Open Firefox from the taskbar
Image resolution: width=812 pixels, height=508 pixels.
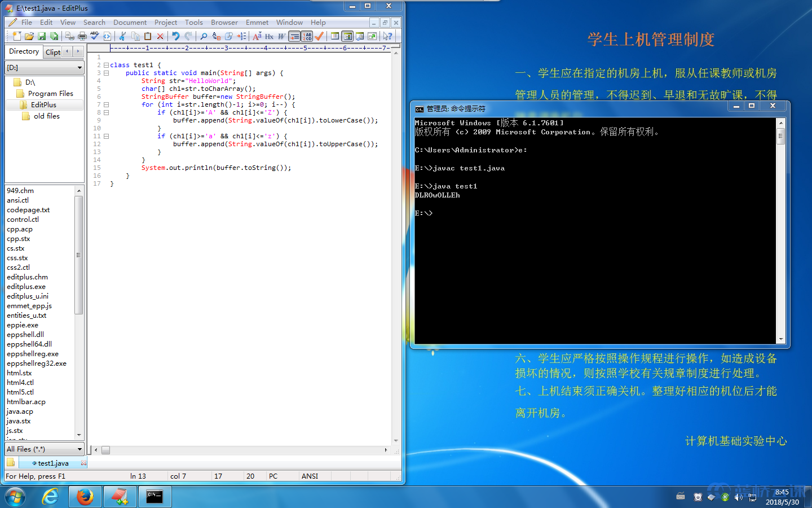tap(85, 497)
